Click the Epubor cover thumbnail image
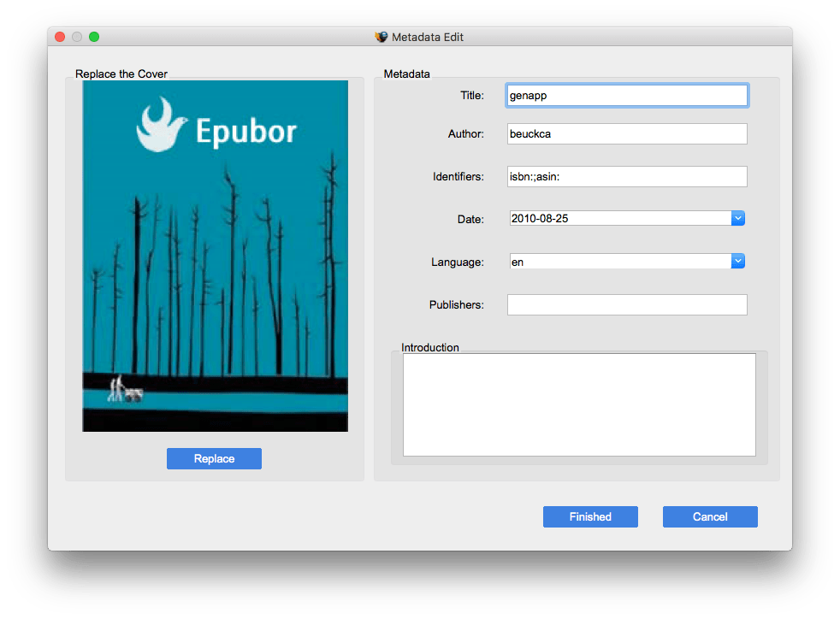Viewport: 840px width, 619px height. [215, 256]
